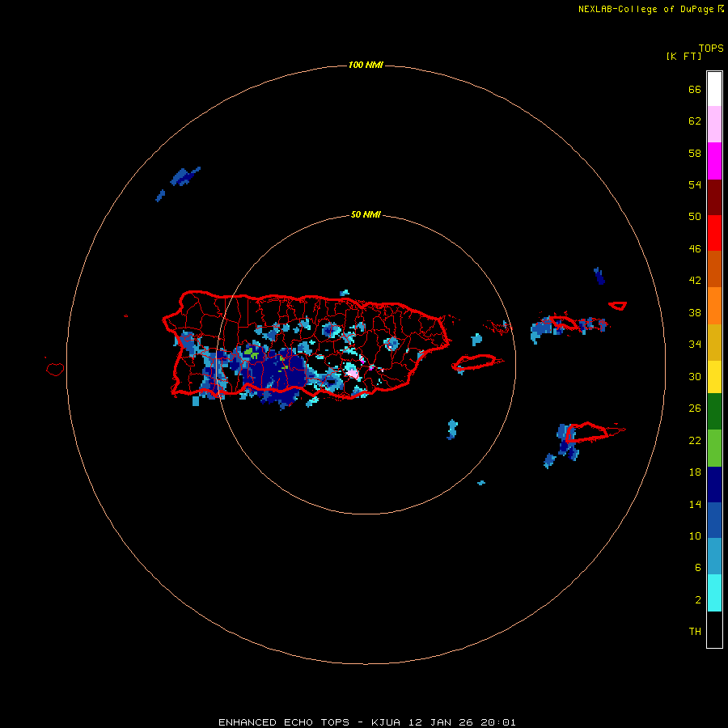Click the '50 NMI' range ring label
Viewport: 728px width, 728px height.
pos(366,214)
